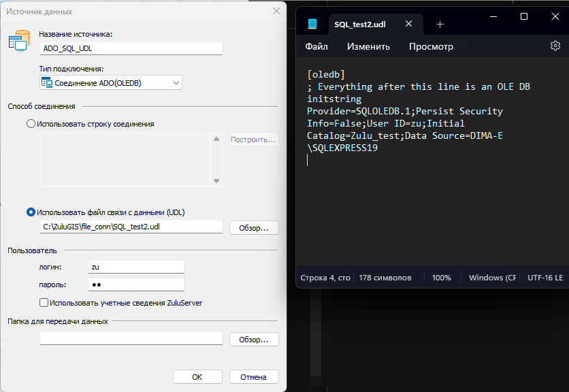Open the Файл menu

[316, 46]
